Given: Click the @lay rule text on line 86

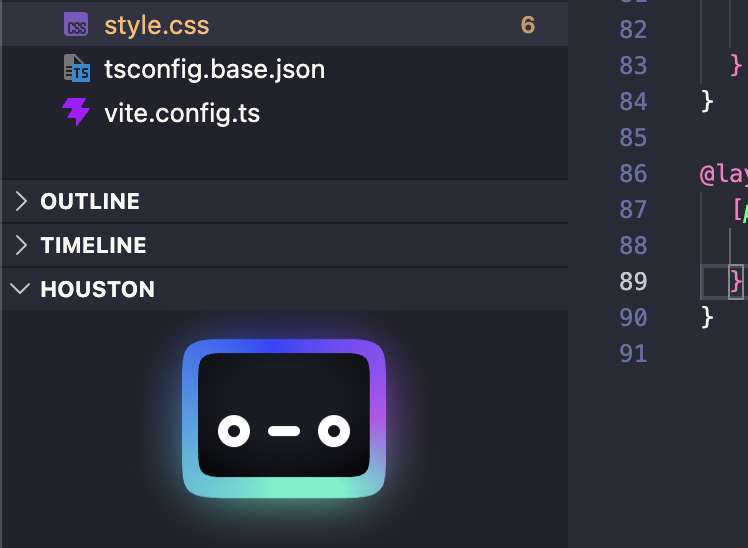Looking at the screenshot, I should [x=723, y=174].
